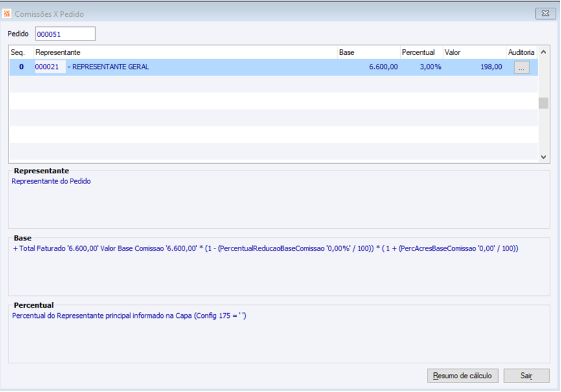The height and width of the screenshot is (392, 561).
Task: Click the Base column header
Action: (368, 52)
